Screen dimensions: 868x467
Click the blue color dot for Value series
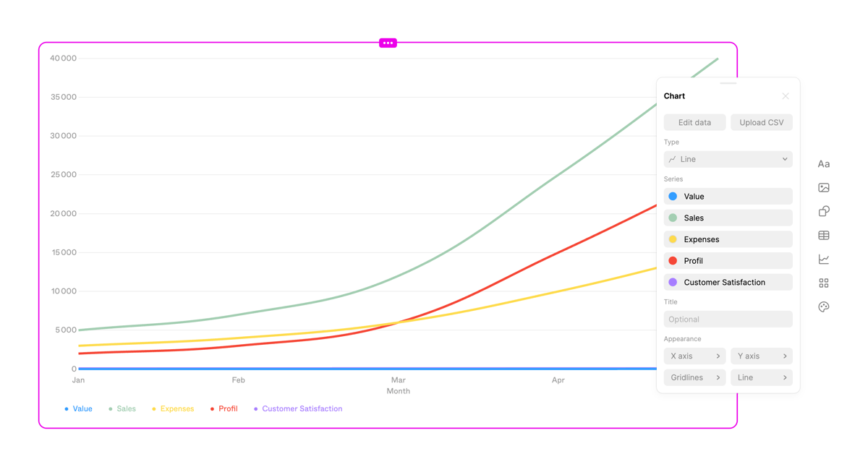[673, 196]
